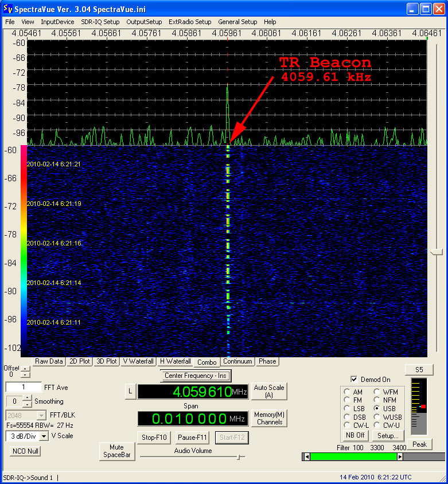Click the Pause-F11 button
Image resolution: width=448 pixels, height=484 pixels.
192,438
